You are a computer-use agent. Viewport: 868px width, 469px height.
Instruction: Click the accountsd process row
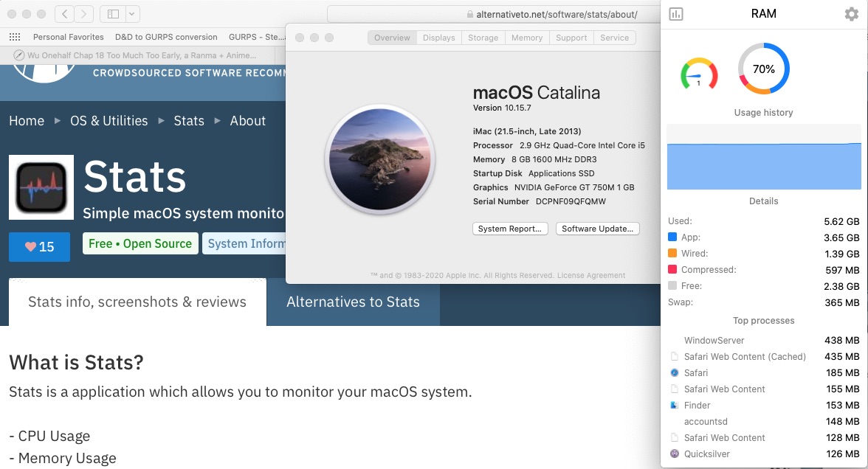[x=764, y=422]
